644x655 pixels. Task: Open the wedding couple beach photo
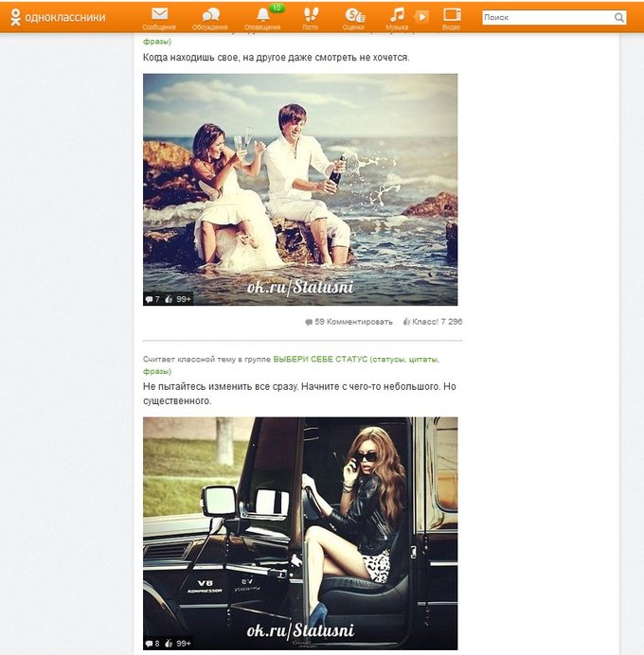pos(300,188)
